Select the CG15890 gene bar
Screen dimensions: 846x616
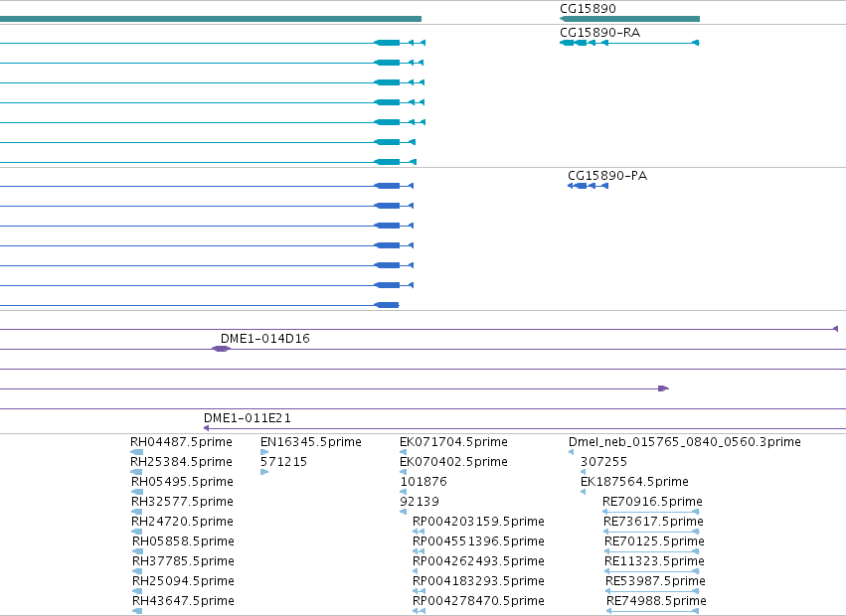tap(629, 19)
